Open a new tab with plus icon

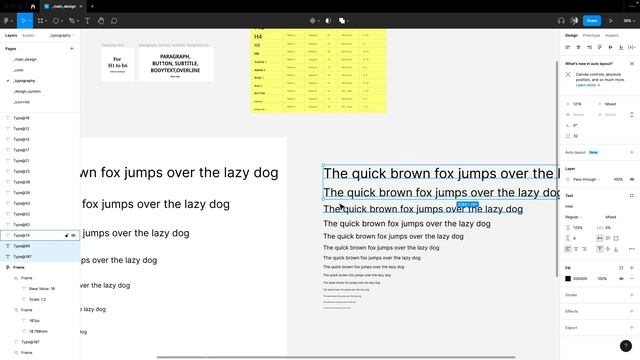point(92,7)
